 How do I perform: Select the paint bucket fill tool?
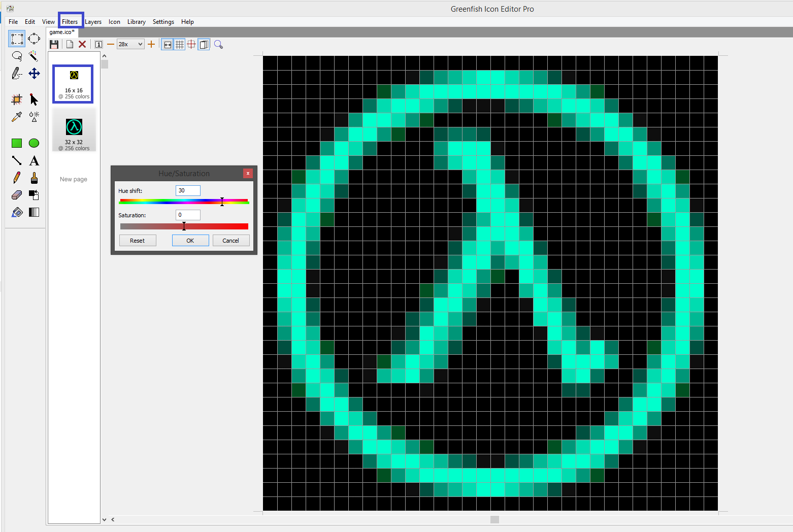coord(17,213)
